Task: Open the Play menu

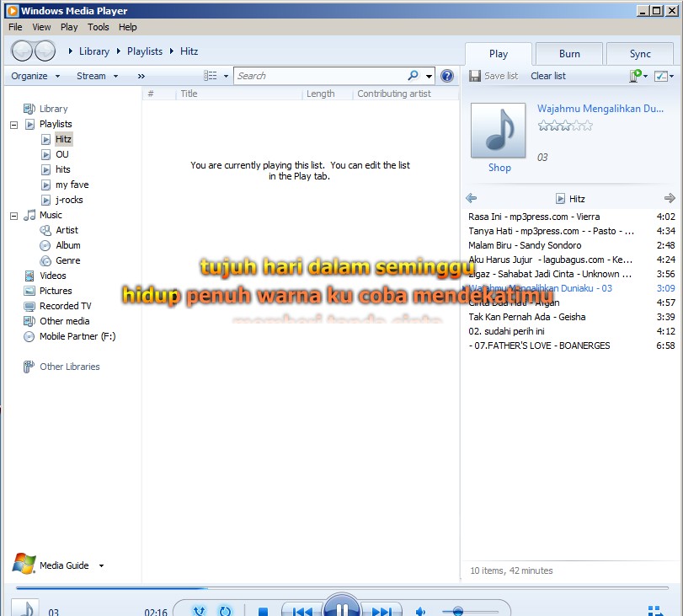Action: pos(69,27)
